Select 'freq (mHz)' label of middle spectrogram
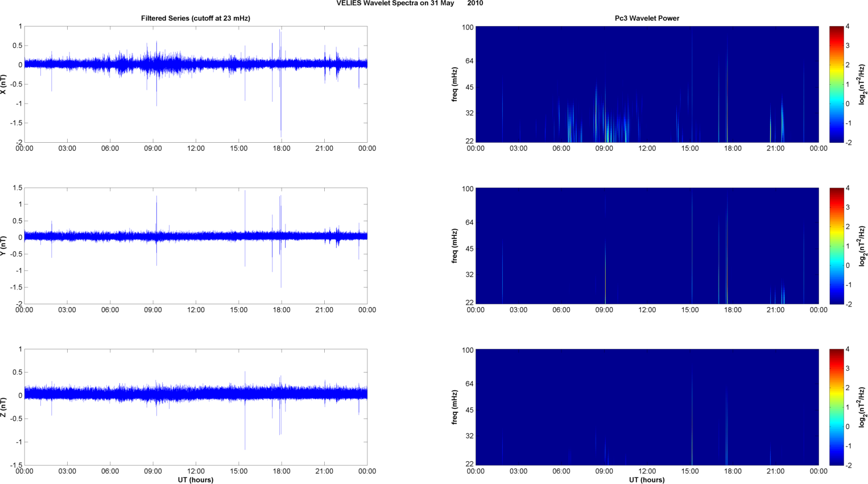The width and height of the screenshot is (868, 484). point(454,246)
